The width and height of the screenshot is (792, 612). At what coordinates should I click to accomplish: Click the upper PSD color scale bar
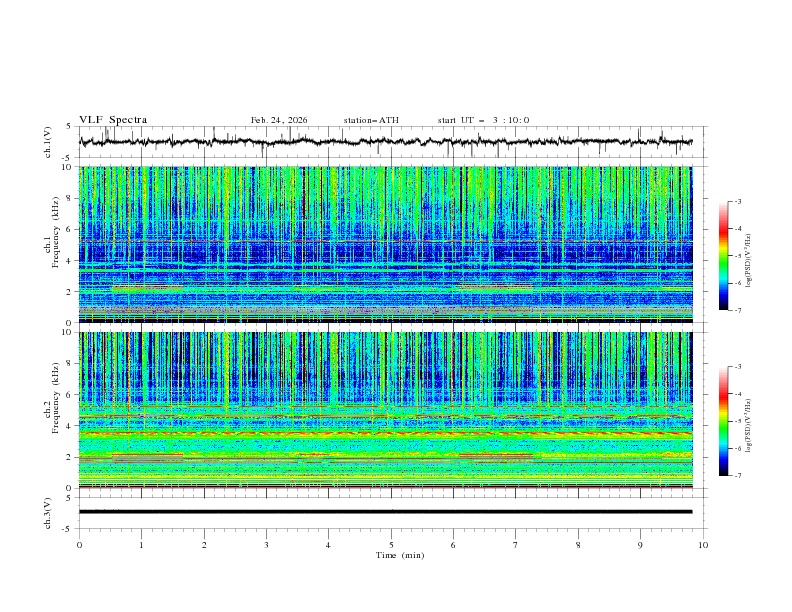(723, 255)
